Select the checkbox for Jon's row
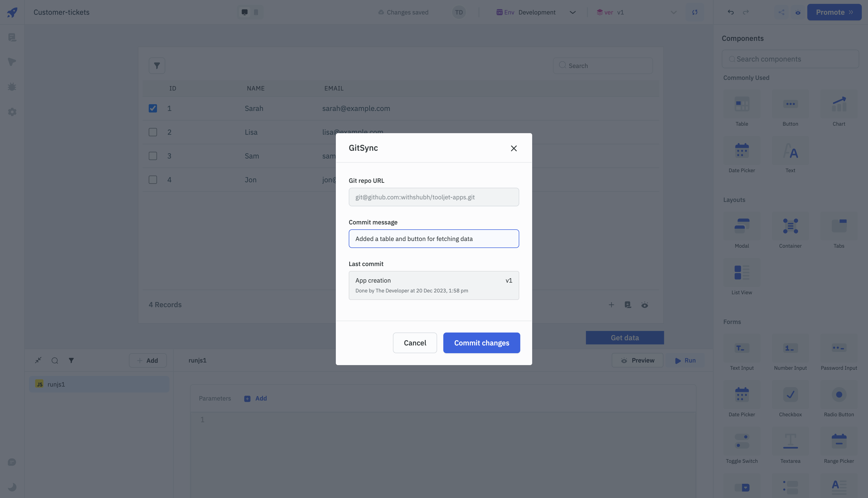868x498 pixels. [x=153, y=180]
